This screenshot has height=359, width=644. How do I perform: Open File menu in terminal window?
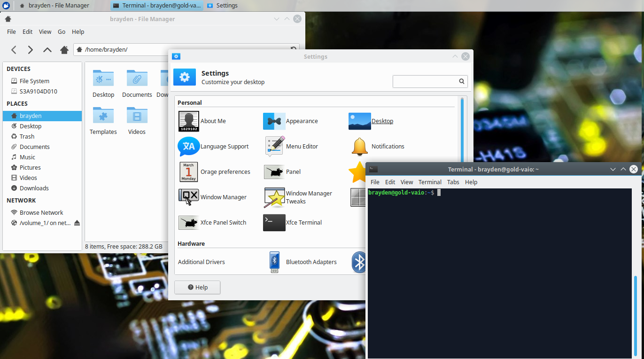(375, 182)
